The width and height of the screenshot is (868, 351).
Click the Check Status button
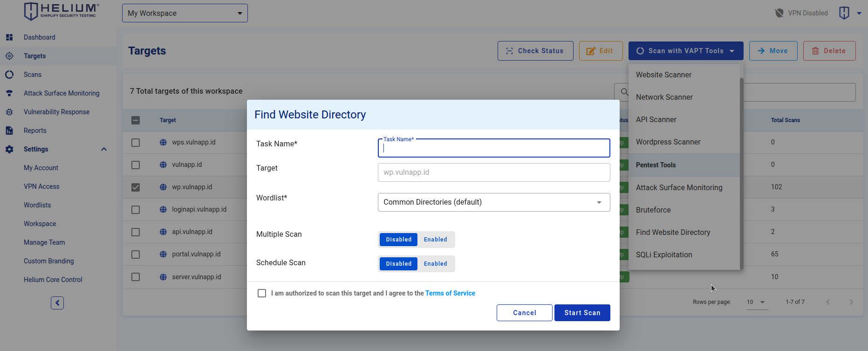click(535, 51)
